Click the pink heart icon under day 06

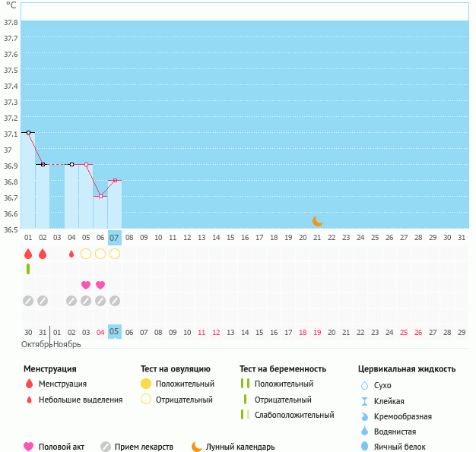(100, 285)
